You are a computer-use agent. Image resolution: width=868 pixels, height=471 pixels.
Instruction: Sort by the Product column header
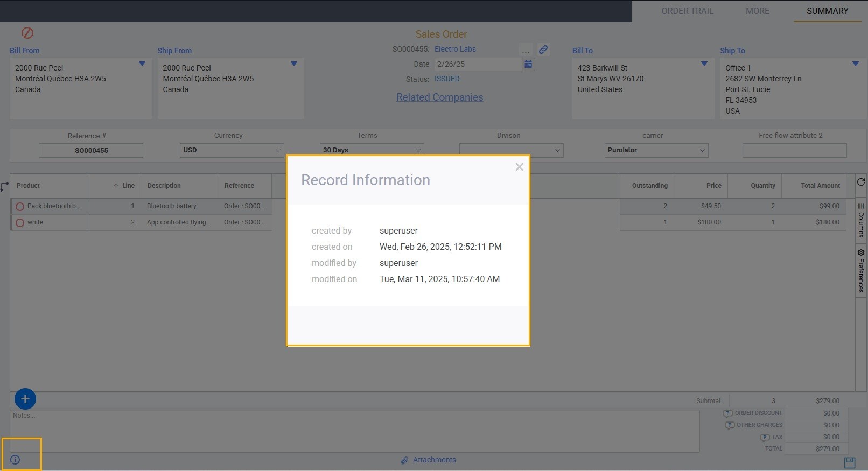pyautogui.click(x=48, y=186)
